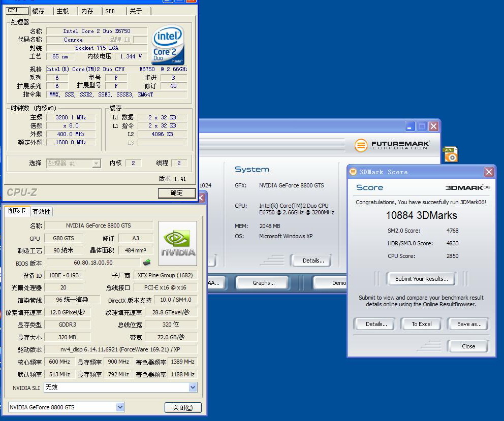Click the 额定外频 value 1600.0 MHz
The image size is (504, 421).
tap(71, 142)
